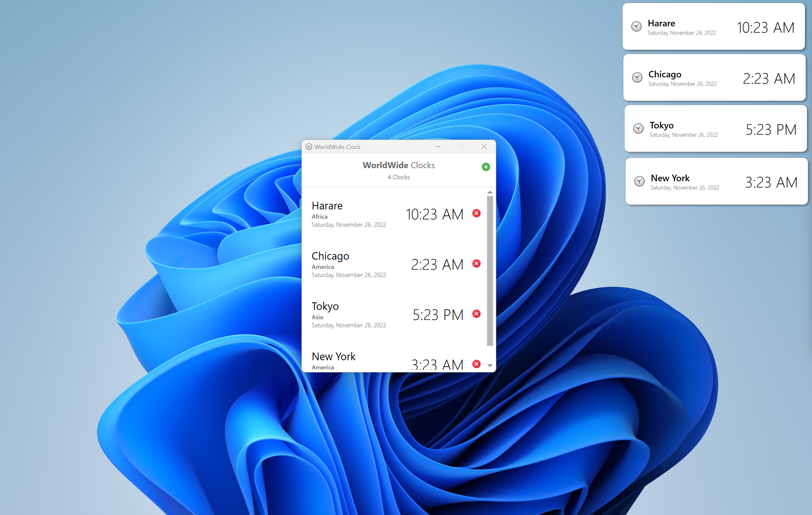Add a new clock with green plus
The image size is (812, 515).
pos(485,167)
